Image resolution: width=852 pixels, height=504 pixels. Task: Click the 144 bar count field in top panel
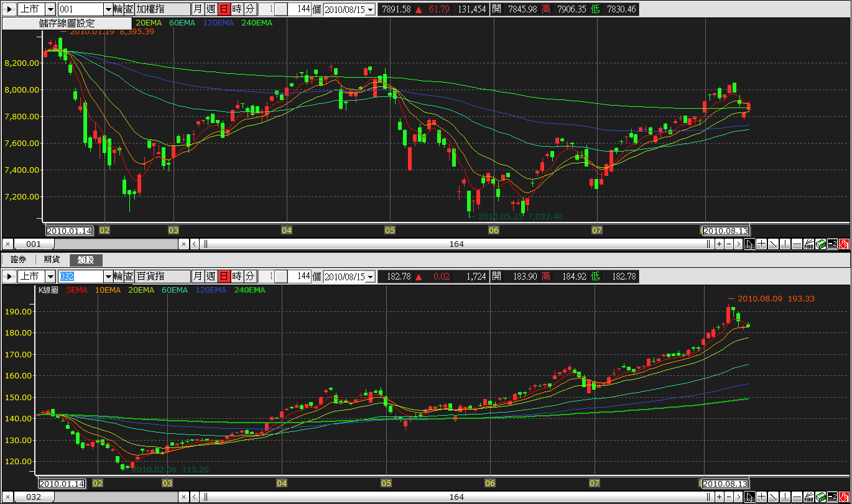(x=299, y=9)
